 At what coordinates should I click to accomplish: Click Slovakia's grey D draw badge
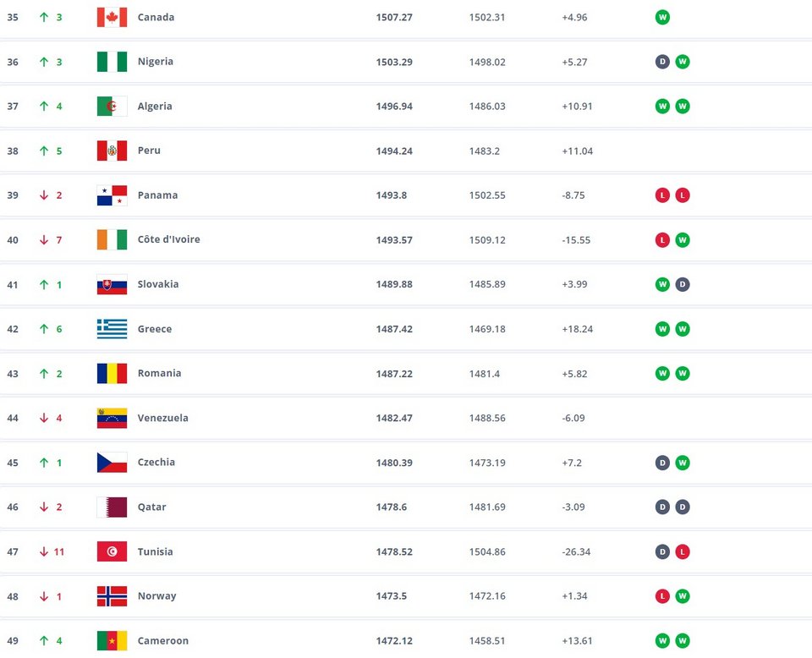(683, 284)
